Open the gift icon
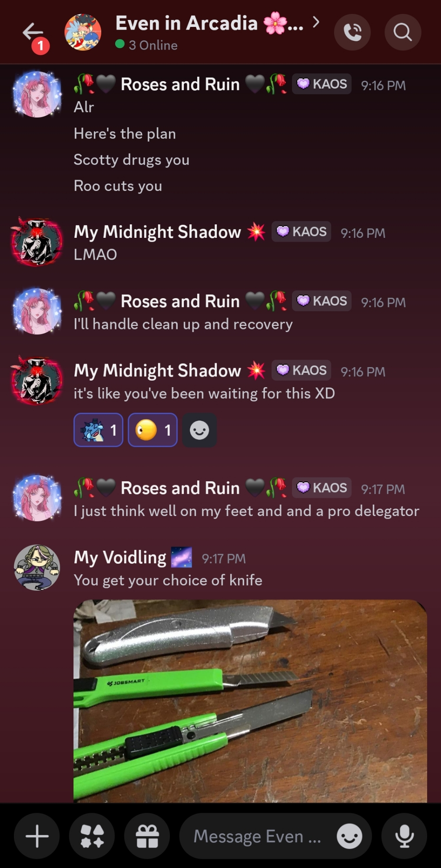This screenshot has width=441, height=868. pyautogui.click(x=147, y=836)
